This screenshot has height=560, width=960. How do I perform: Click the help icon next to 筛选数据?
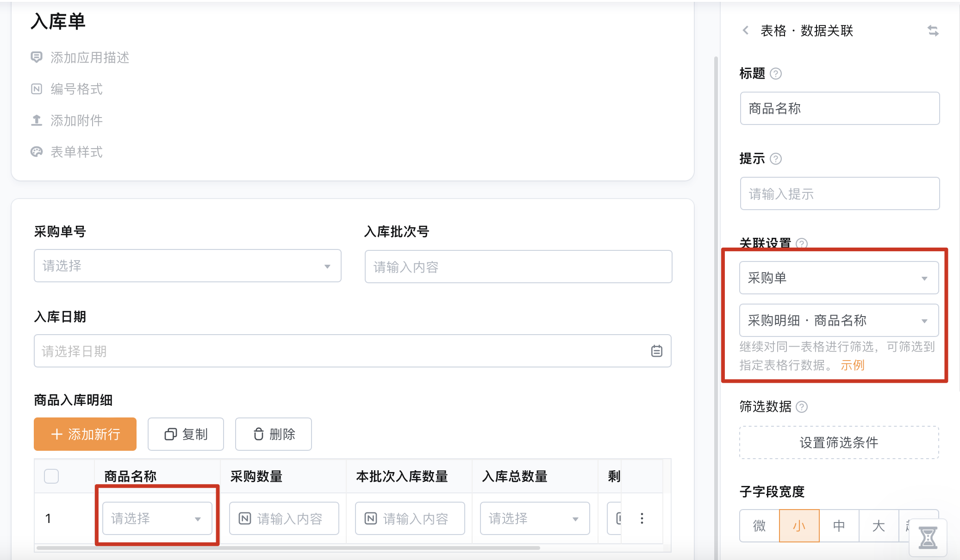[802, 407]
